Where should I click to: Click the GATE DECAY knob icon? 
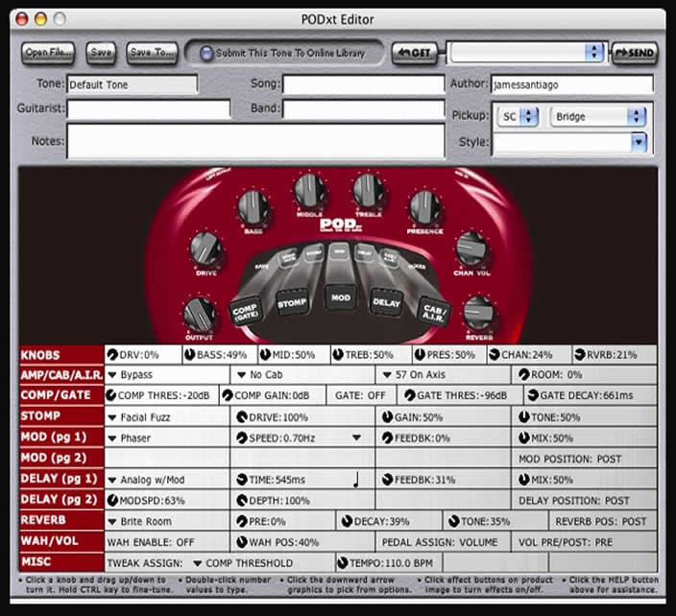[533, 395]
